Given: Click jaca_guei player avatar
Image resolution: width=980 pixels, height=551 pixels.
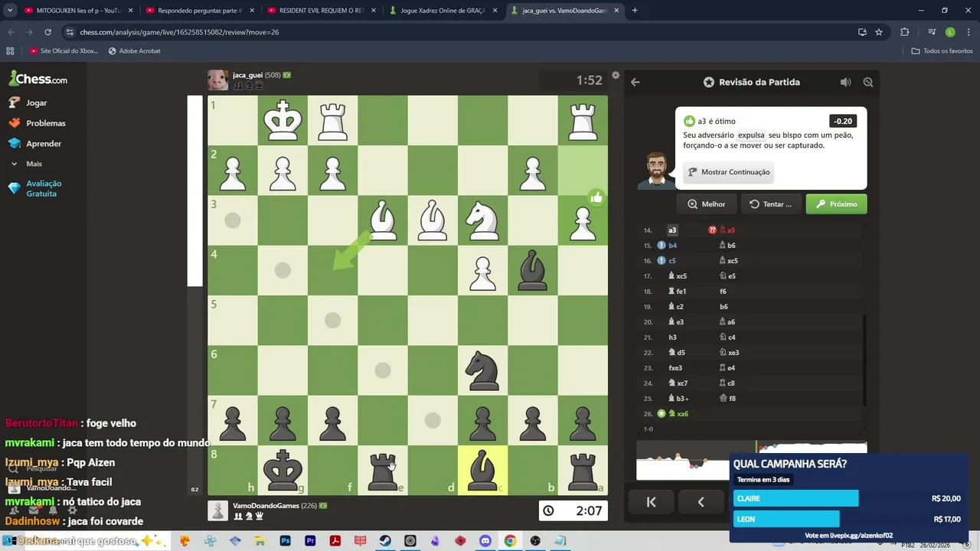Looking at the screenshot, I should click(217, 80).
